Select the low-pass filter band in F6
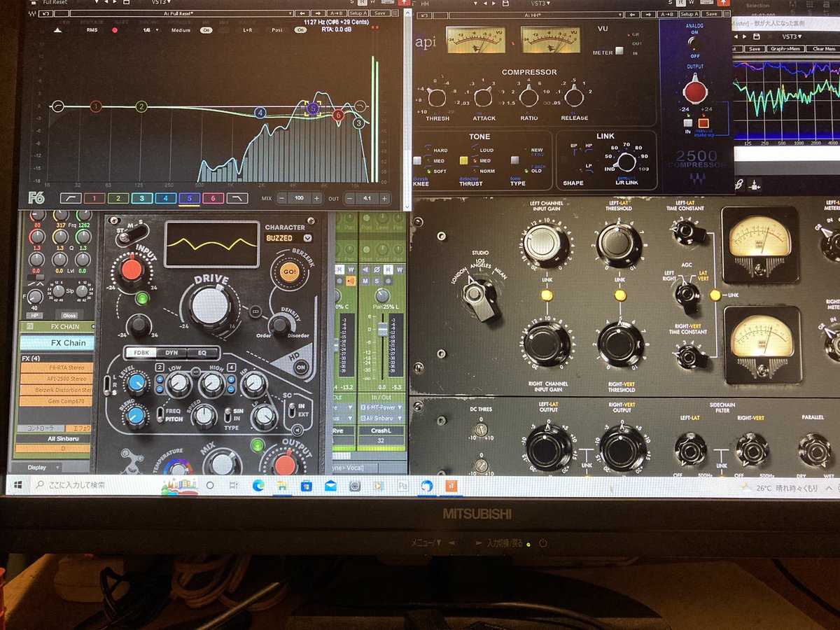The height and width of the screenshot is (630, 840). point(237,198)
